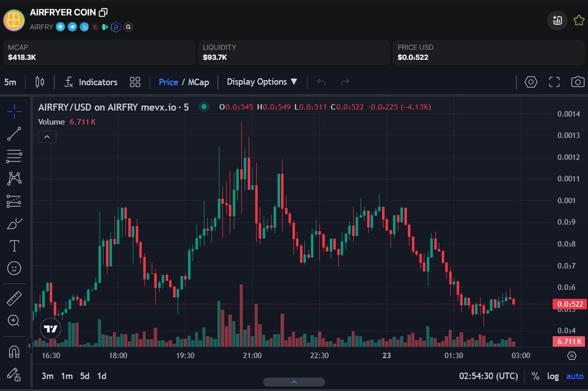Click the red 0.0₃522 price label
This screenshot has width=588, height=391.
570,304
